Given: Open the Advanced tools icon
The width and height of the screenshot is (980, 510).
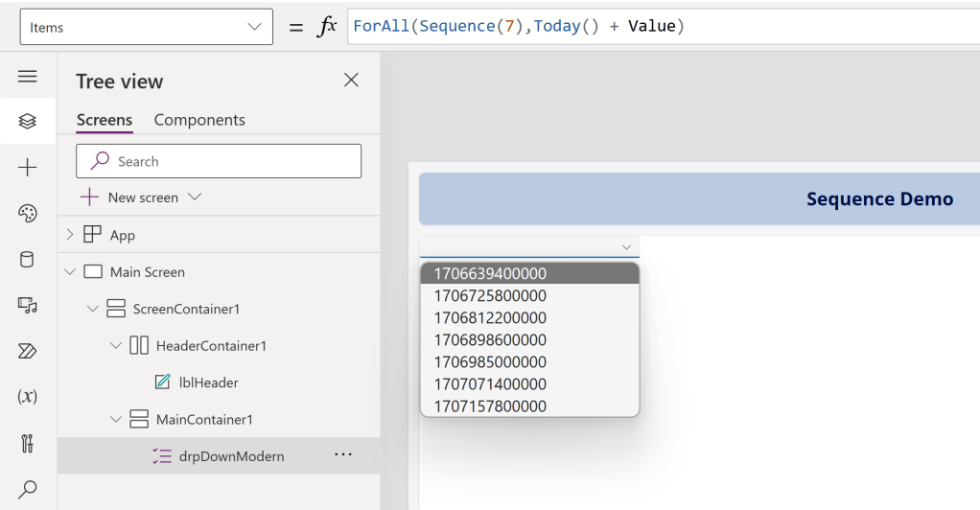Looking at the screenshot, I should click(27, 443).
